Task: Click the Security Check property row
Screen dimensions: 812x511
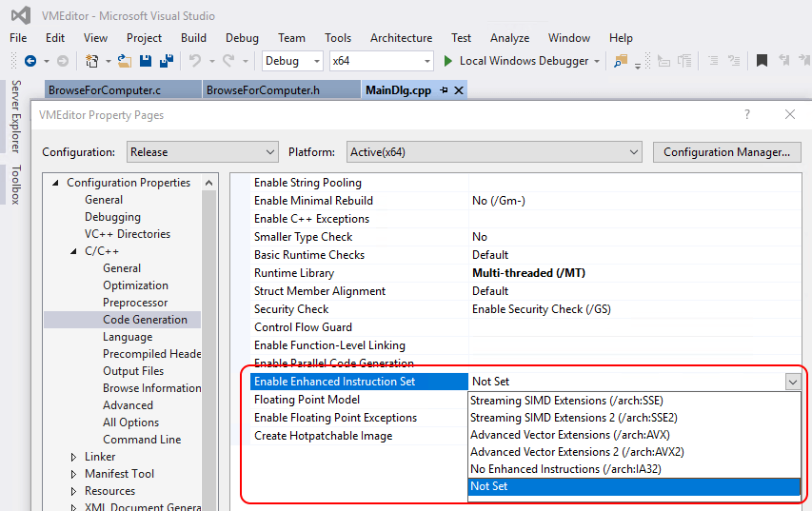Action: click(525, 309)
